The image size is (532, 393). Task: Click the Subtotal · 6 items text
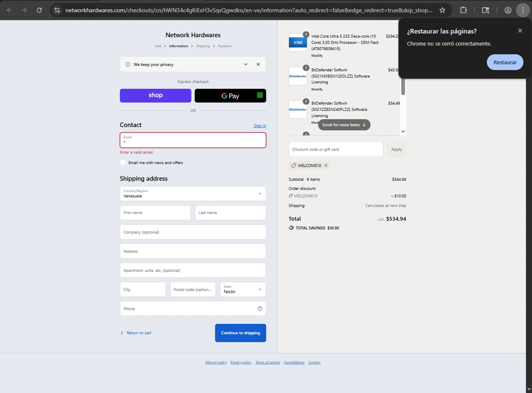coord(304,179)
